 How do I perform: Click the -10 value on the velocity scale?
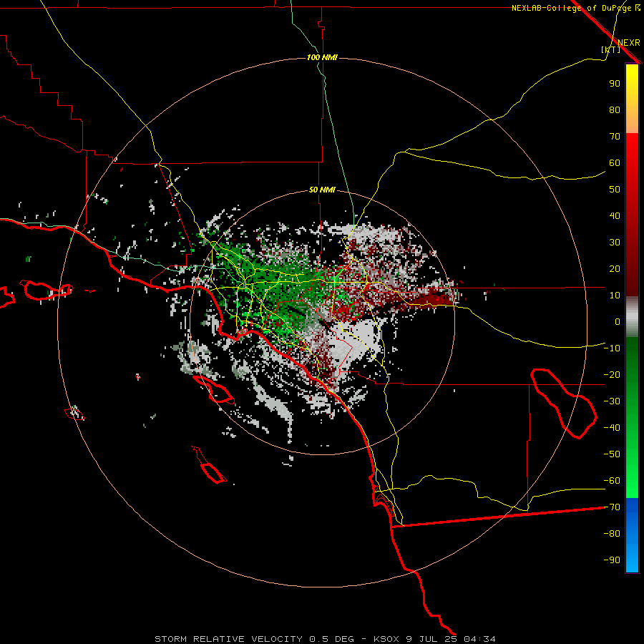tap(612, 348)
